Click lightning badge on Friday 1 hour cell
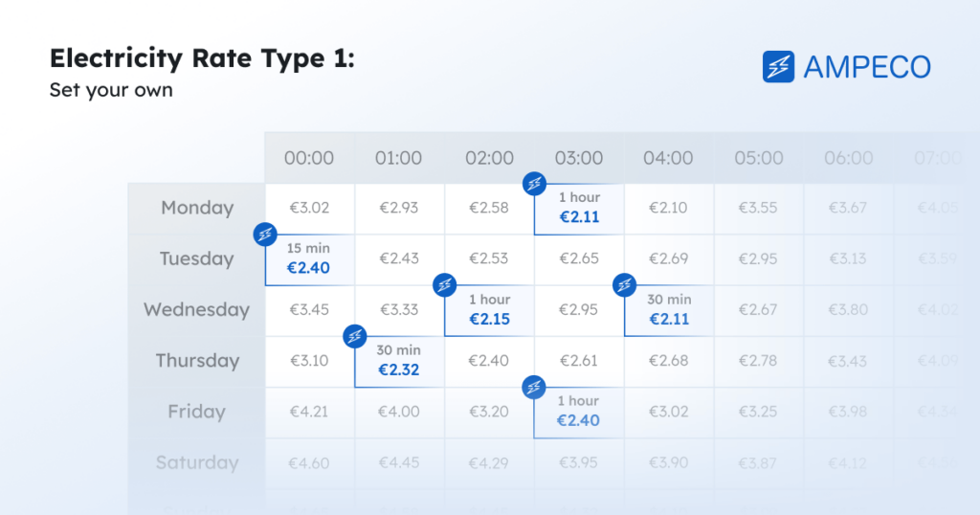This screenshot has width=980, height=515. pyautogui.click(x=534, y=388)
